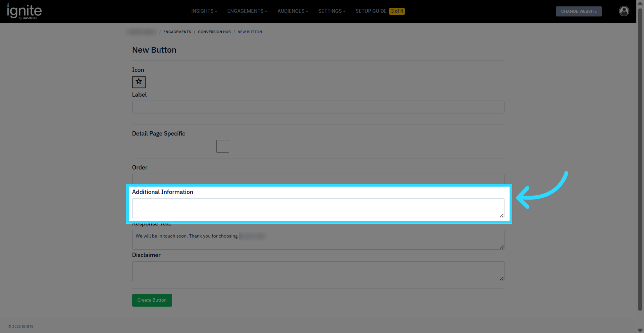Click the scrollbar down arrow

point(640,330)
